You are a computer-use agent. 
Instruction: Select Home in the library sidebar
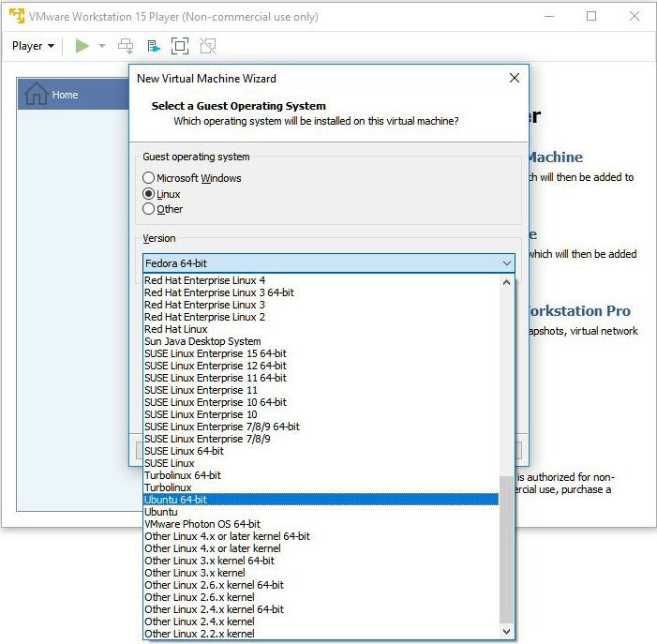[73, 94]
